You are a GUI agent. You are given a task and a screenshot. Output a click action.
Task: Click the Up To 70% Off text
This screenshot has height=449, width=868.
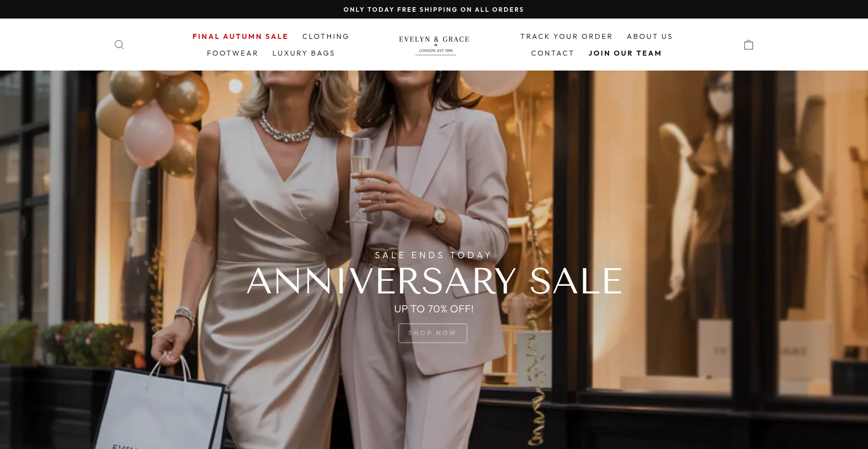coord(434,309)
